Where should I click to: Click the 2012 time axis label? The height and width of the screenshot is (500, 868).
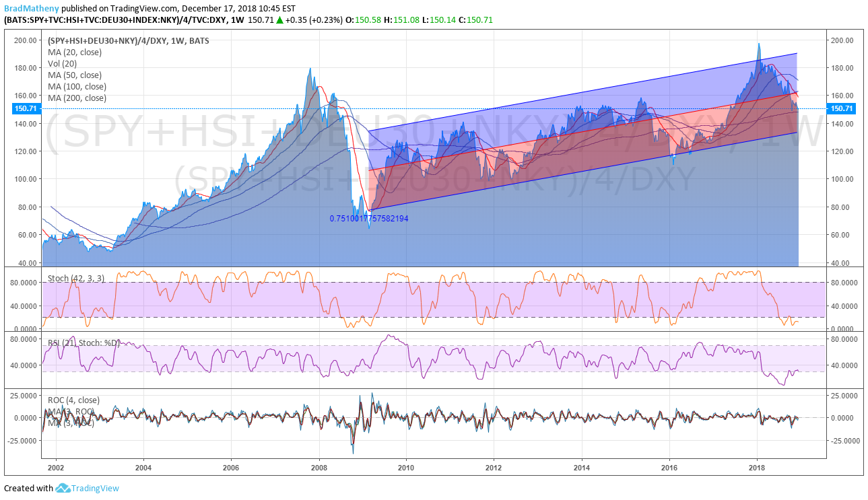pyautogui.click(x=494, y=468)
